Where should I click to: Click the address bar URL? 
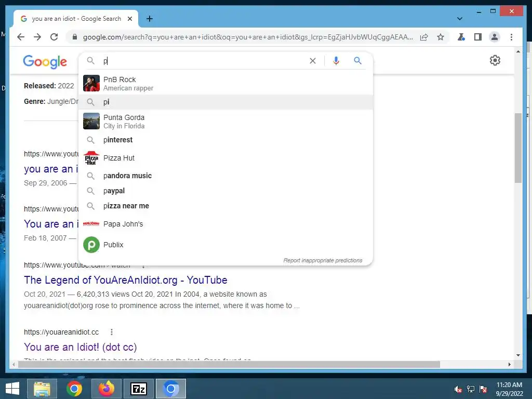point(248,37)
